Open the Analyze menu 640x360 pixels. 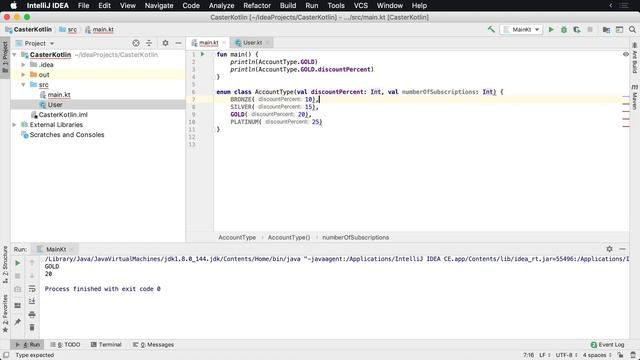click(x=221, y=5)
